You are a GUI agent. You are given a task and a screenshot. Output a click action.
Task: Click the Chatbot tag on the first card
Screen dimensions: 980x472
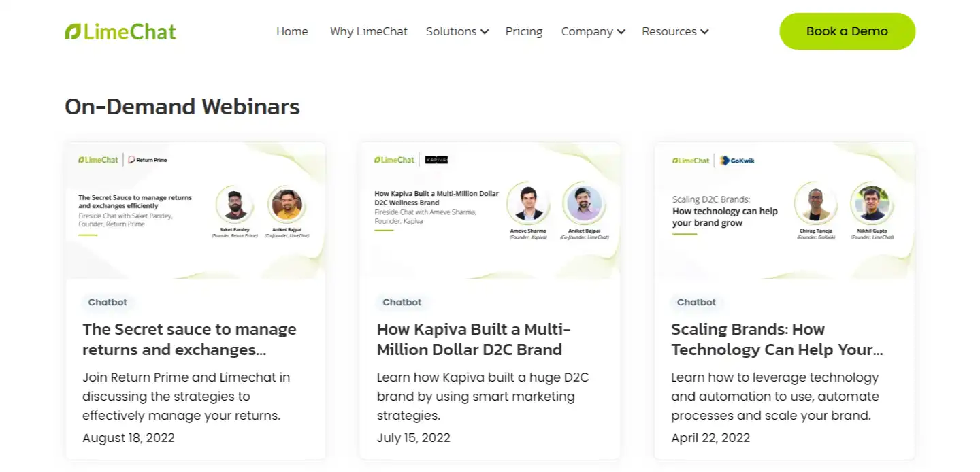tap(108, 303)
